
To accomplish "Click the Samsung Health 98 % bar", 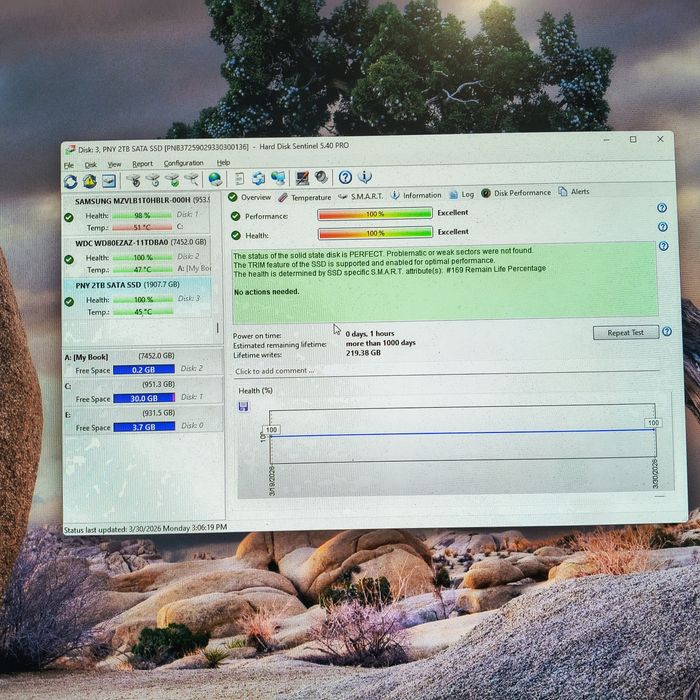I will click(x=142, y=216).
